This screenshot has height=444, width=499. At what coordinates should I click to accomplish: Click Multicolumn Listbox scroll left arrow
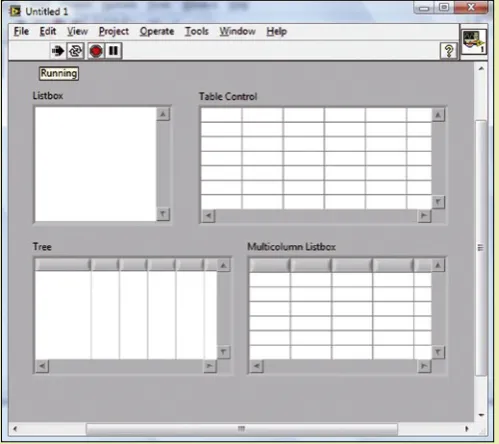pyautogui.click(x=257, y=366)
